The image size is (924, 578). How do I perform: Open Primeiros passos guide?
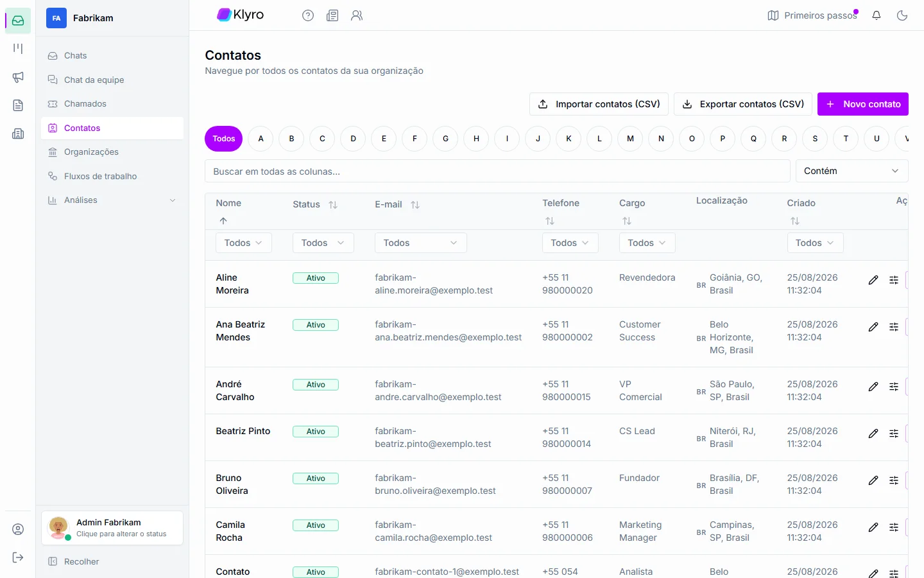812,15
